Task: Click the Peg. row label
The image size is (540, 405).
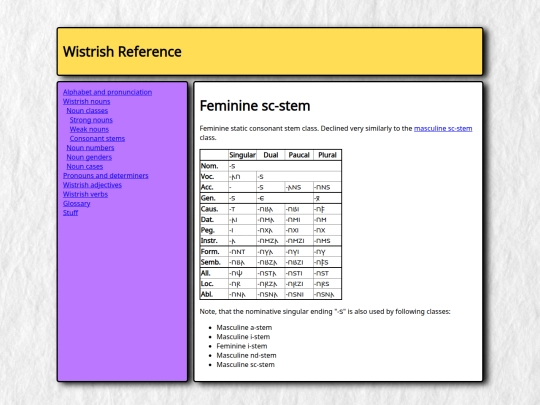Action: [214, 230]
